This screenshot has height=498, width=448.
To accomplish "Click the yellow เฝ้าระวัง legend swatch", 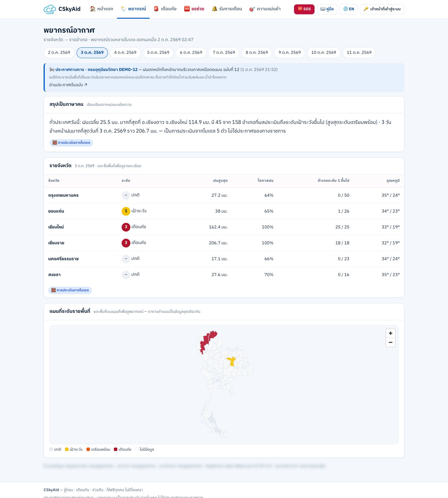I will 67,449.
